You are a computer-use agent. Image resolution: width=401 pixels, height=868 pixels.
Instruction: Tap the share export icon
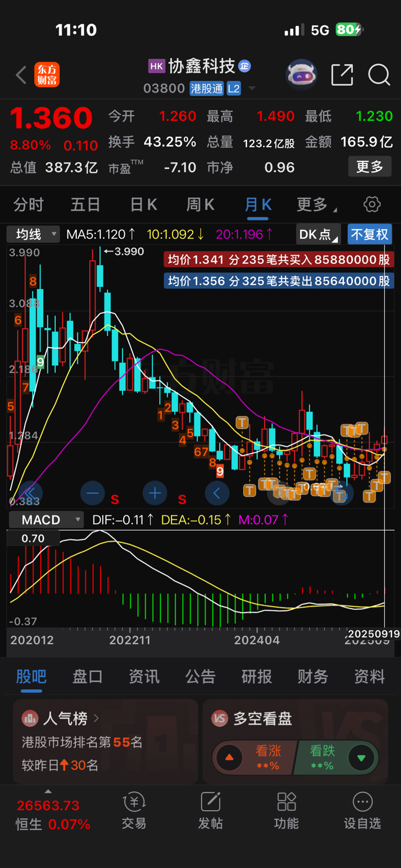343,75
